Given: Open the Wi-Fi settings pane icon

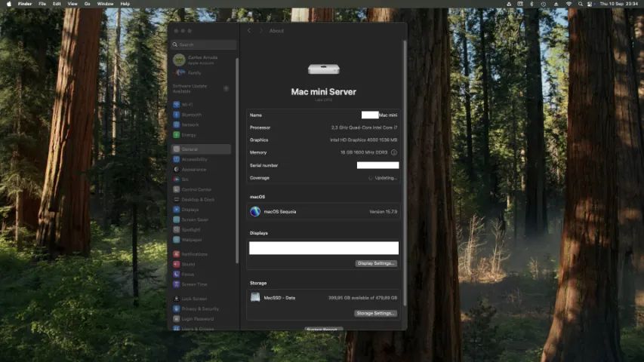Looking at the screenshot, I should click(176, 105).
